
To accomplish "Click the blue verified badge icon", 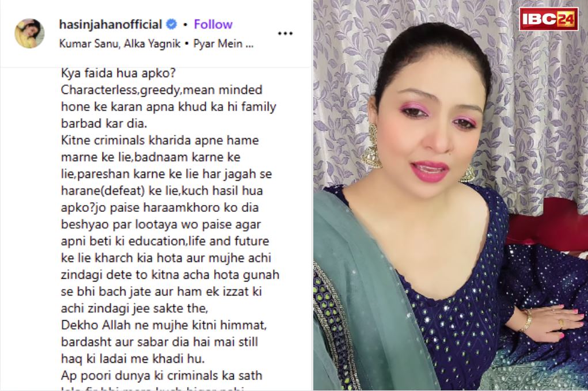I will [172, 24].
